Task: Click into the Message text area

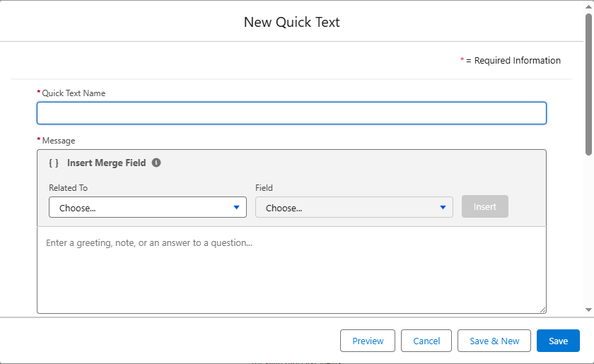Action: (291, 272)
